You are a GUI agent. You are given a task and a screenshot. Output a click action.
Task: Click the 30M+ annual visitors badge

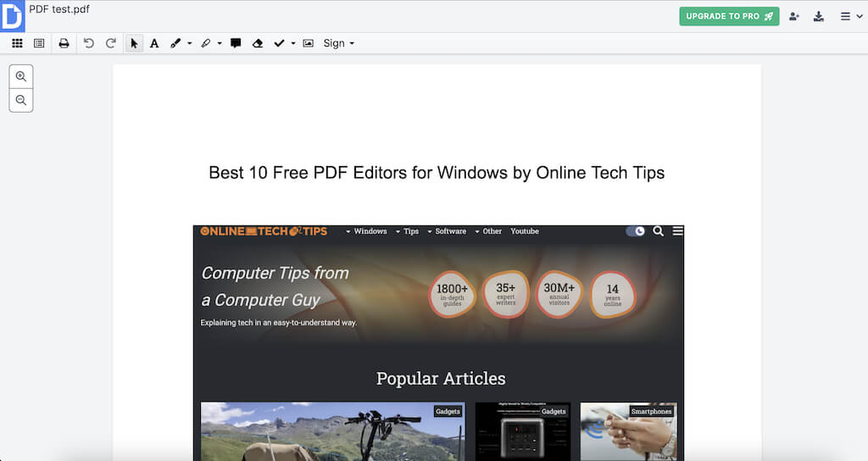click(559, 294)
